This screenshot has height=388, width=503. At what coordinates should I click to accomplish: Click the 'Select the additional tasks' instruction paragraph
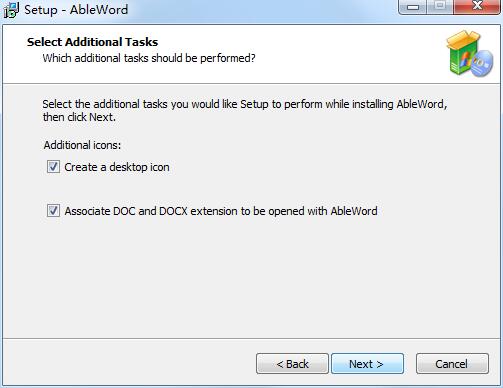coord(245,111)
